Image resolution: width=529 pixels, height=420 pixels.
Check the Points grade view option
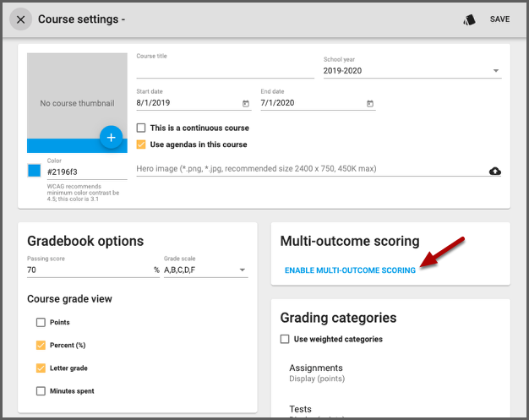tap(41, 323)
